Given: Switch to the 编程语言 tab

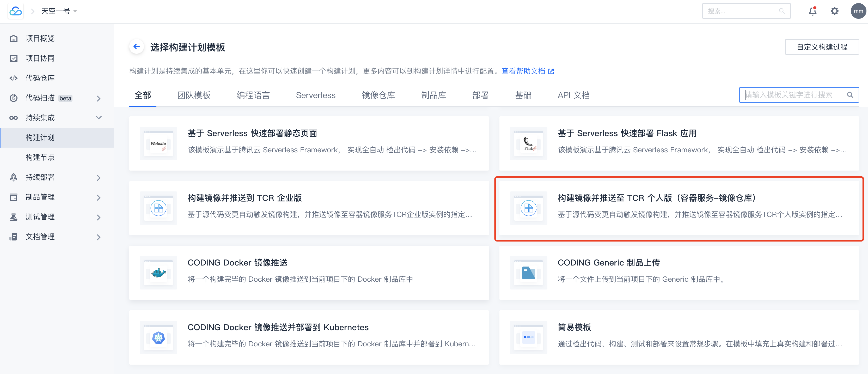Looking at the screenshot, I should 253,95.
